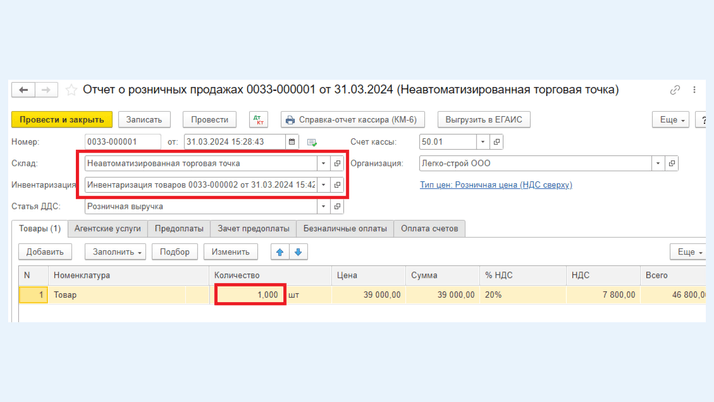Click the Добавить button

tap(45, 252)
